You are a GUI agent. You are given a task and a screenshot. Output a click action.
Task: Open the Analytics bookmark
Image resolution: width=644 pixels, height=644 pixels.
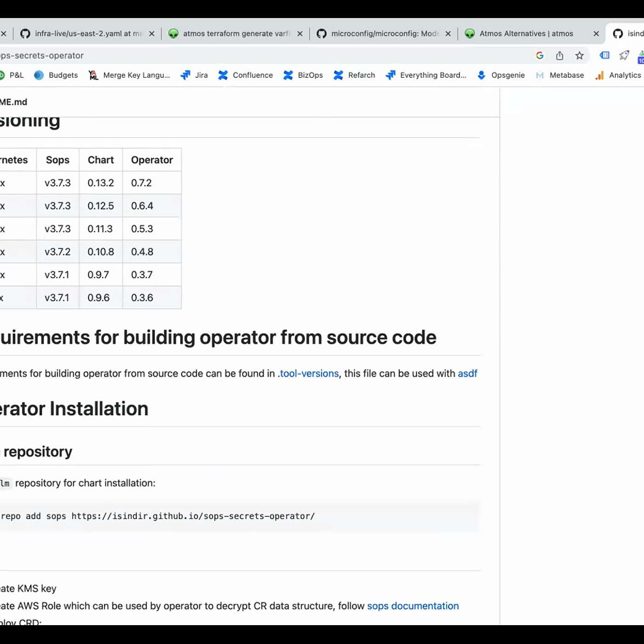tap(618, 75)
